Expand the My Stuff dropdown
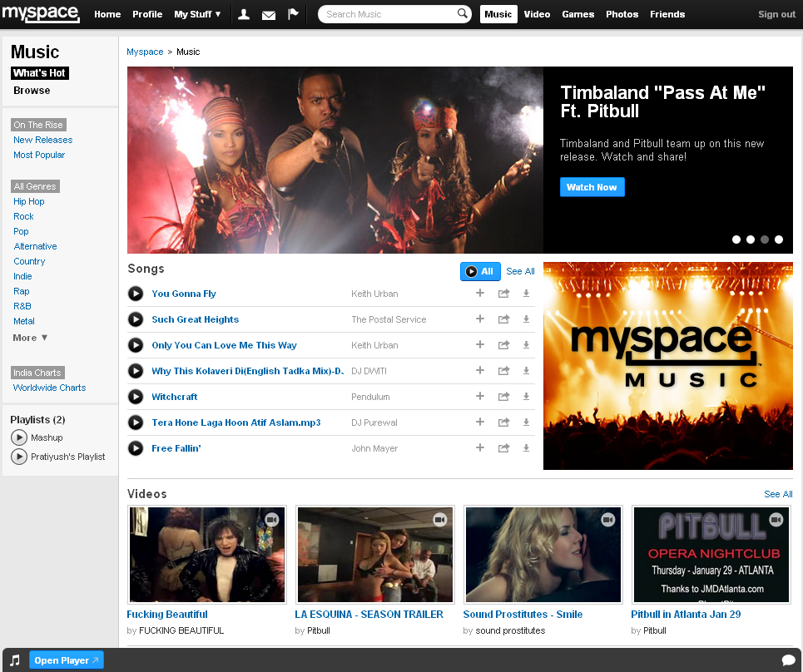 (197, 14)
